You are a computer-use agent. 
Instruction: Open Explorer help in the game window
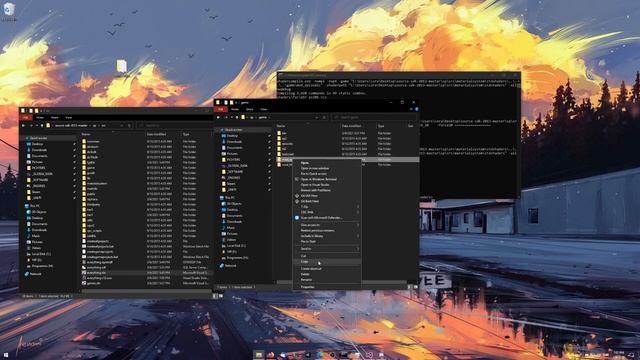[x=416, y=109]
